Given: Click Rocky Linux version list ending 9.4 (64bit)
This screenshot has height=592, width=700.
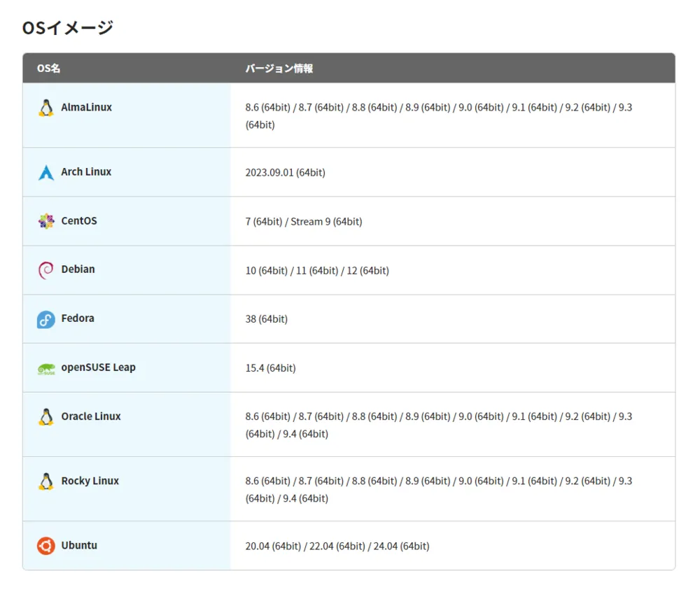Looking at the screenshot, I should pos(439,490).
